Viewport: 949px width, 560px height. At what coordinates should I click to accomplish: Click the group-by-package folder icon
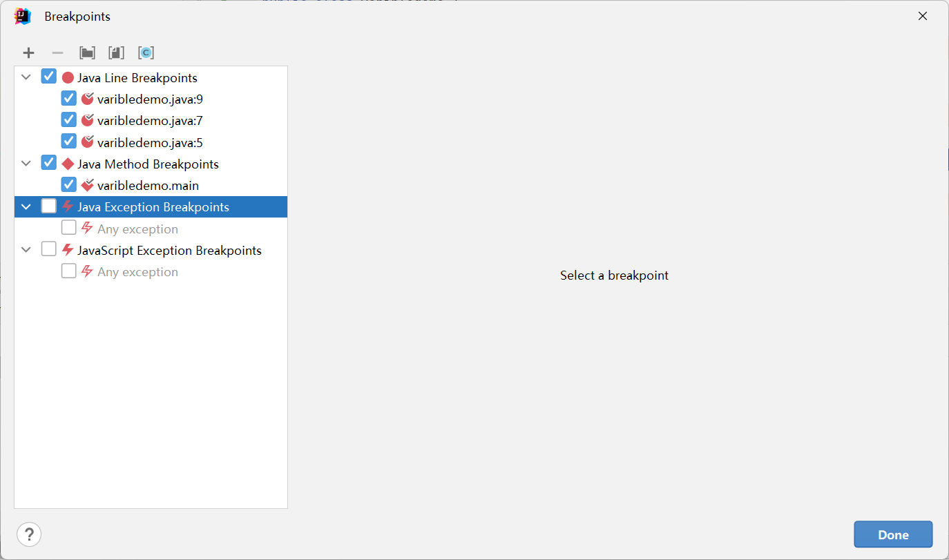click(86, 52)
